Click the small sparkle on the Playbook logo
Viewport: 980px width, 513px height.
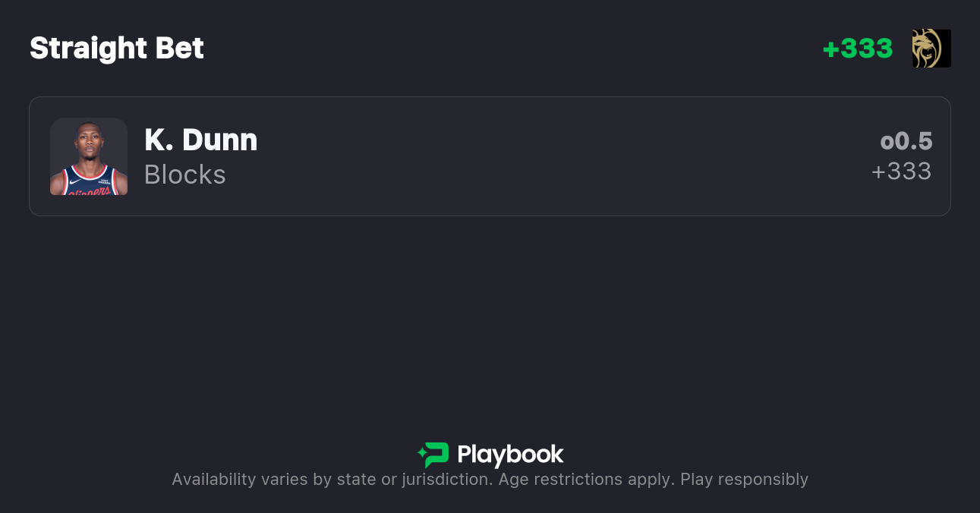421,454
